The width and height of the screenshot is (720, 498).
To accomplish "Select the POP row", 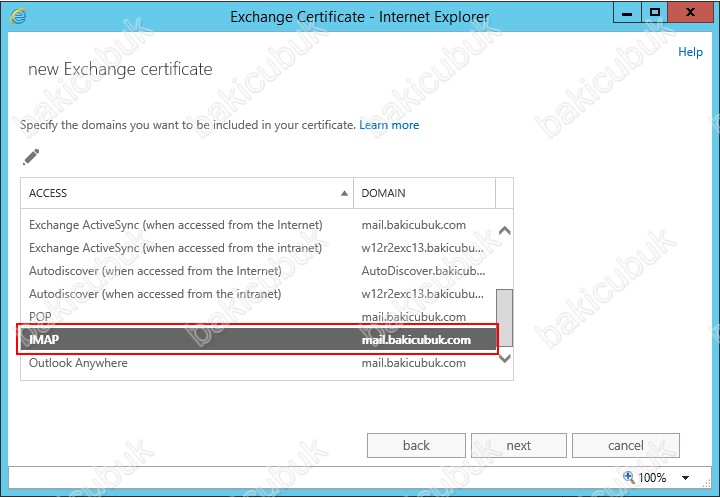I will pos(258,316).
